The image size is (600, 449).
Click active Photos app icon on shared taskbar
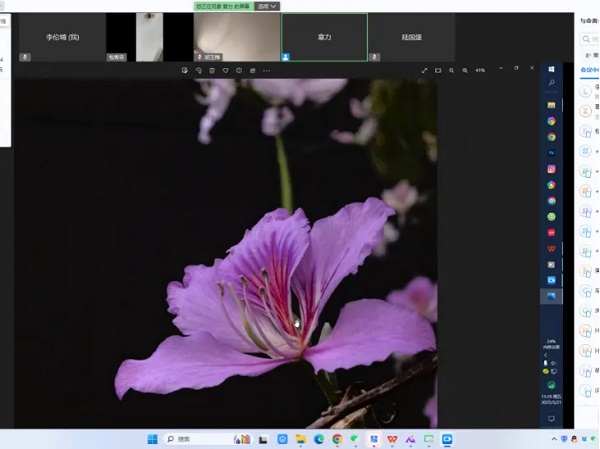(551, 297)
